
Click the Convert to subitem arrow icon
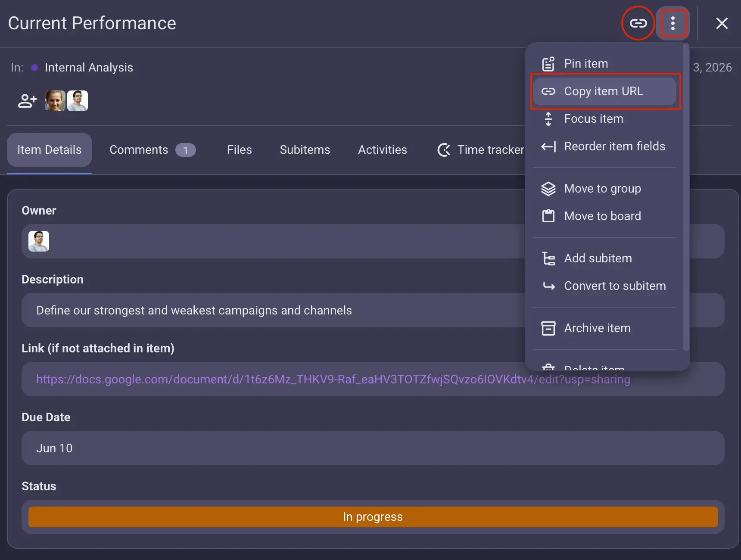548,286
